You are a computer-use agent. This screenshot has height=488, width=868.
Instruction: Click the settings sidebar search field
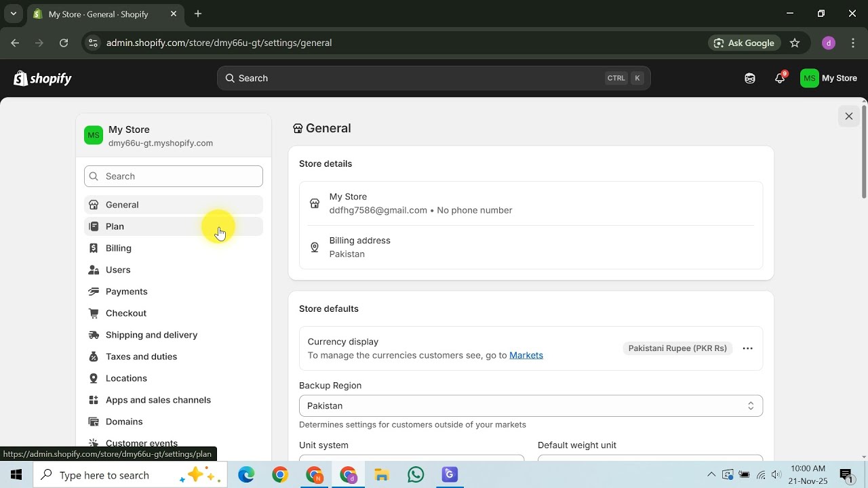[x=174, y=176]
